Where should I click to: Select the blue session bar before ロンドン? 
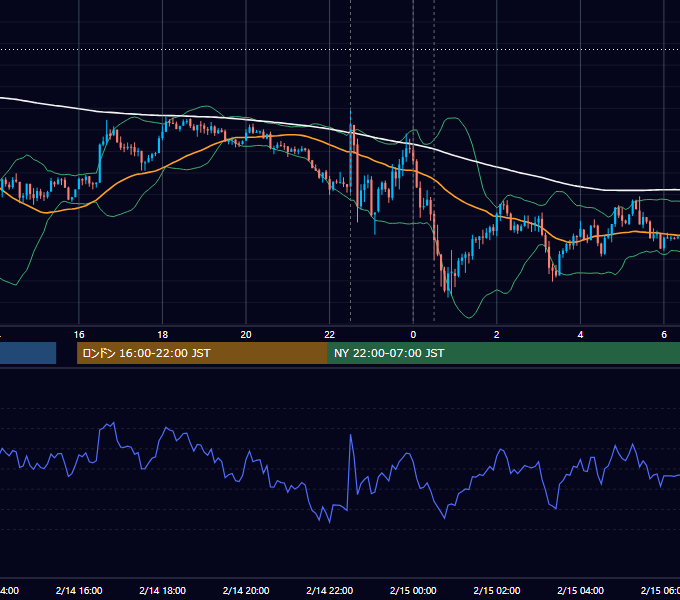pyautogui.click(x=28, y=353)
